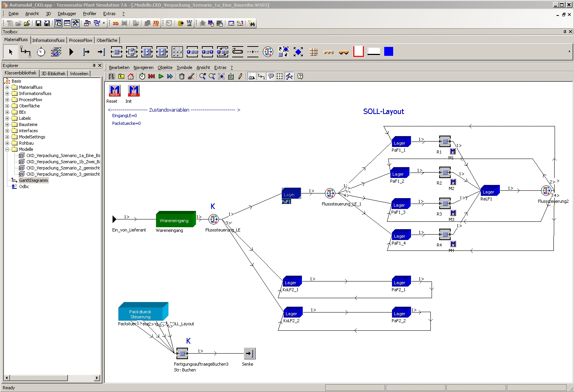Toggle the grid display button

(279, 76)
